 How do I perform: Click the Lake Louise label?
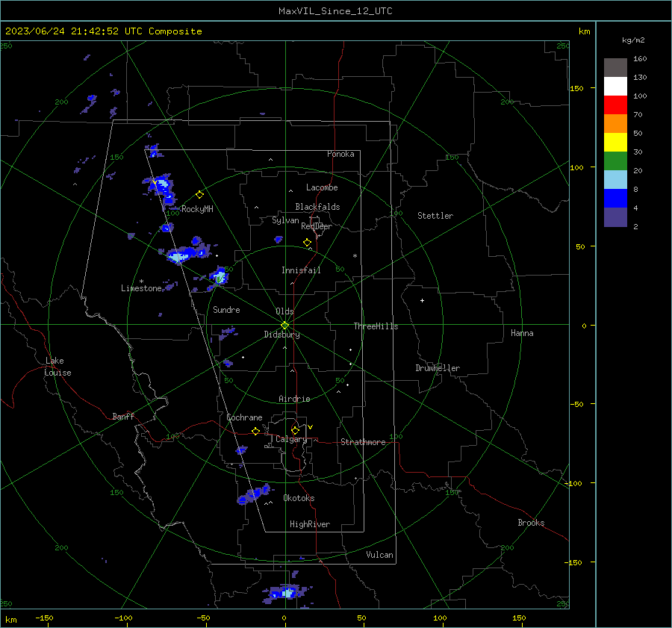click(x=57, y=367)
